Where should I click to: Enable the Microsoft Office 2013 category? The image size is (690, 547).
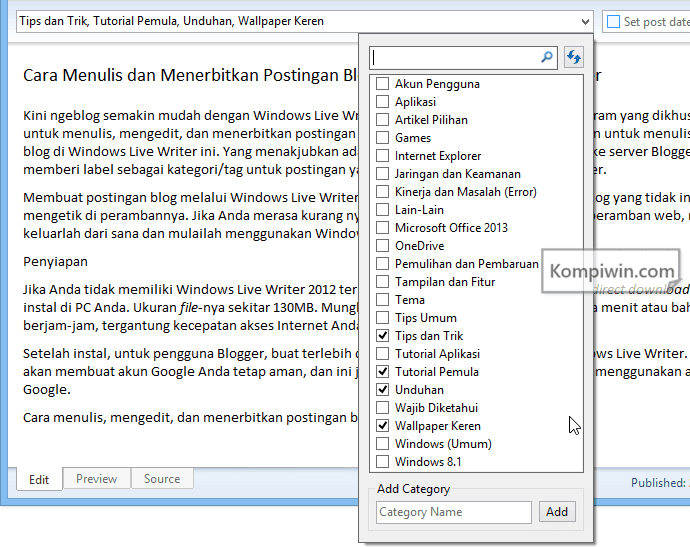pos(382,228)
